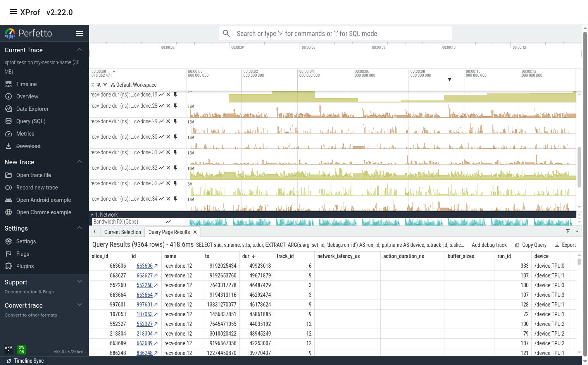Pin the cv-done.19 track
This screenshot has height=365, width=588.
[x=175, y=94]
